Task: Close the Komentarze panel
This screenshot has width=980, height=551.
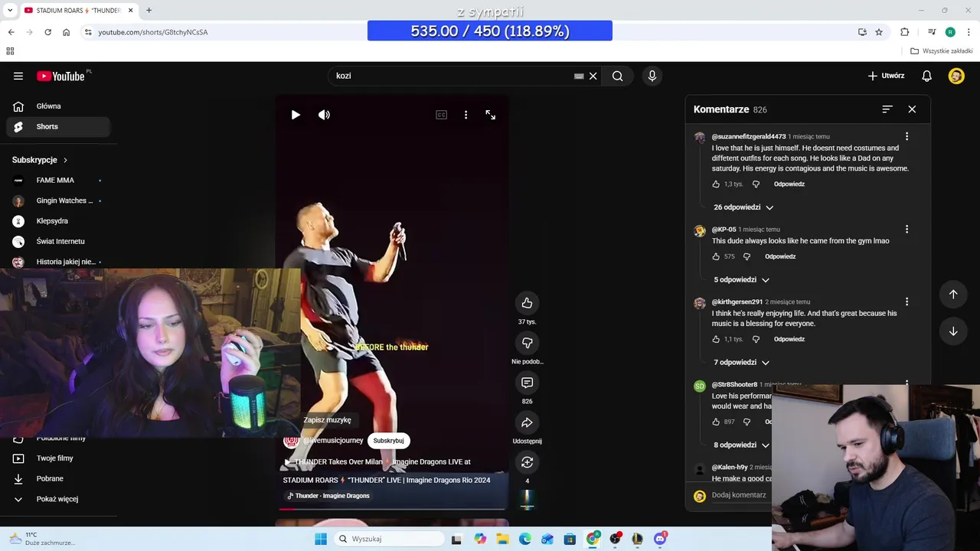Action: coord(912,109)
